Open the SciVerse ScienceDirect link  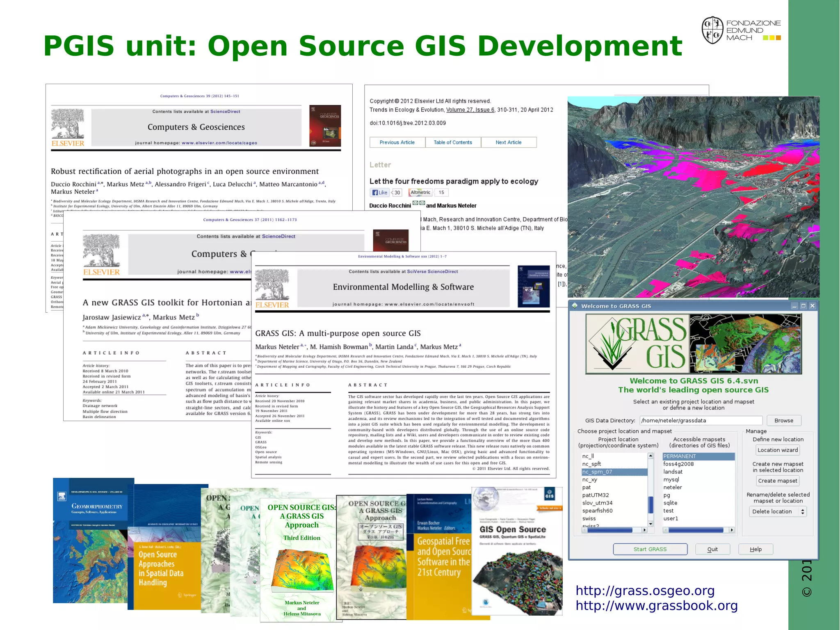pos(432,272)
